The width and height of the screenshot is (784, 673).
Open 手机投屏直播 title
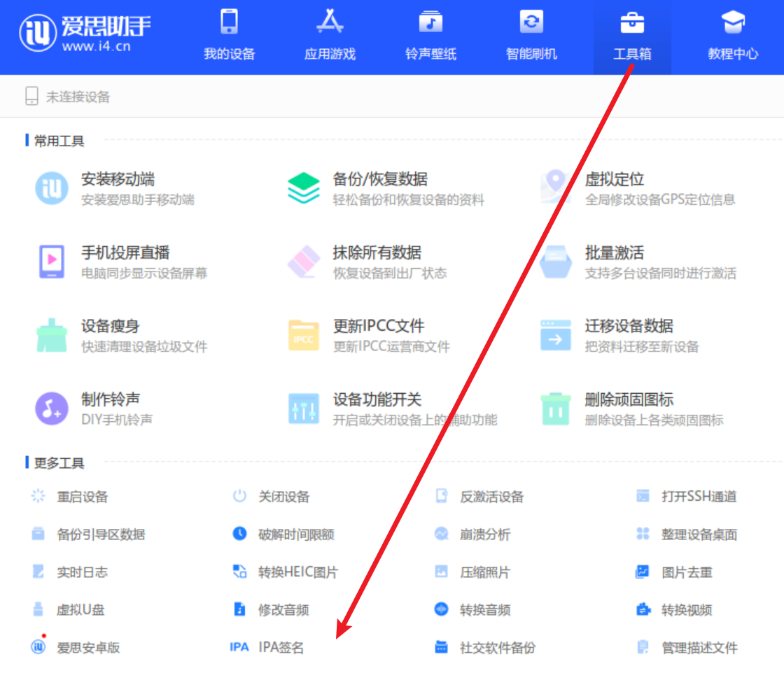(125, 253)
